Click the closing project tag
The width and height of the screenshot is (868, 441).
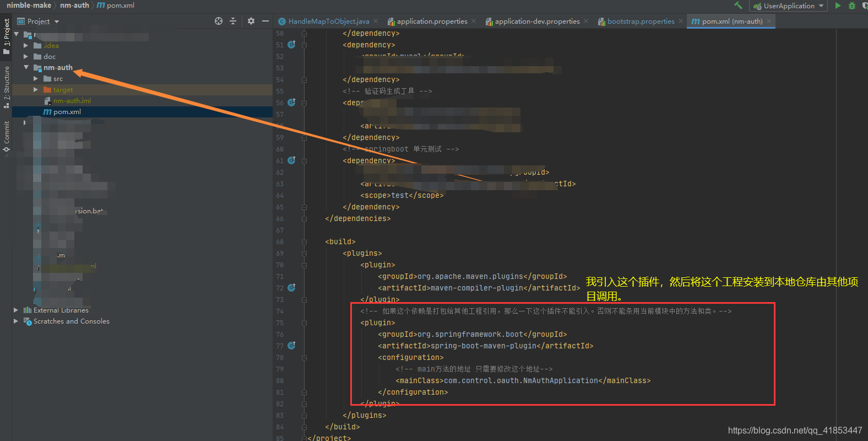tap(329, 438)
